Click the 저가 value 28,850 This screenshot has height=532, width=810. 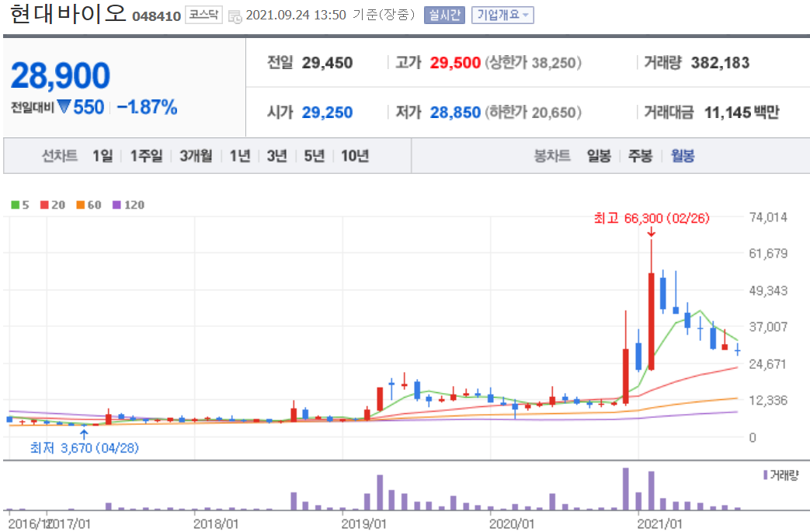pyautogui.click(x=455, y=112)
